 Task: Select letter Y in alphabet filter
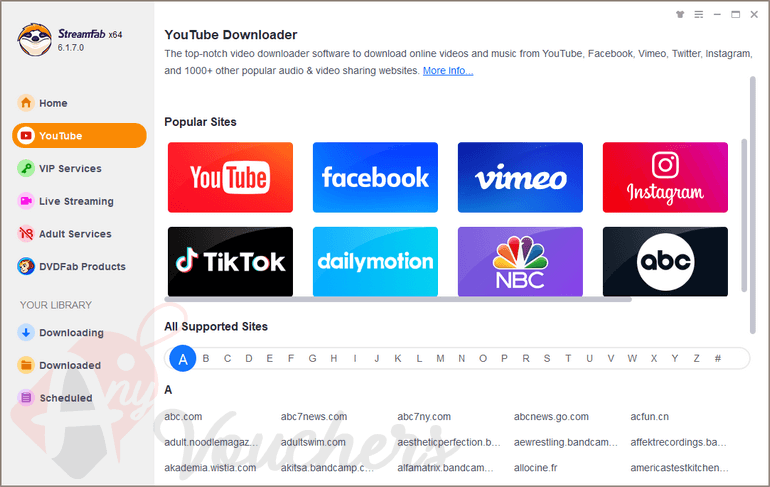675,358
